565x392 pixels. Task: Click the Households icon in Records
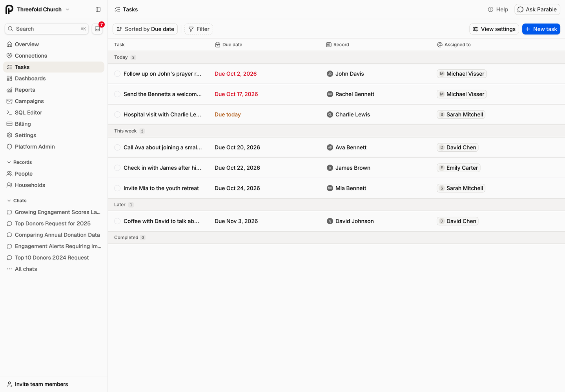(x=9, y=185)
